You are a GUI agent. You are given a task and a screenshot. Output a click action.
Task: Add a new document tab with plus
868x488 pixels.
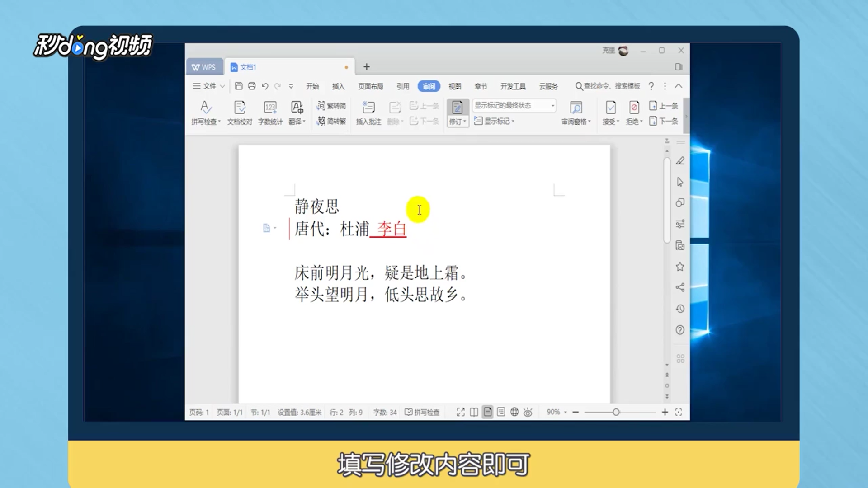tap(367, 67)
